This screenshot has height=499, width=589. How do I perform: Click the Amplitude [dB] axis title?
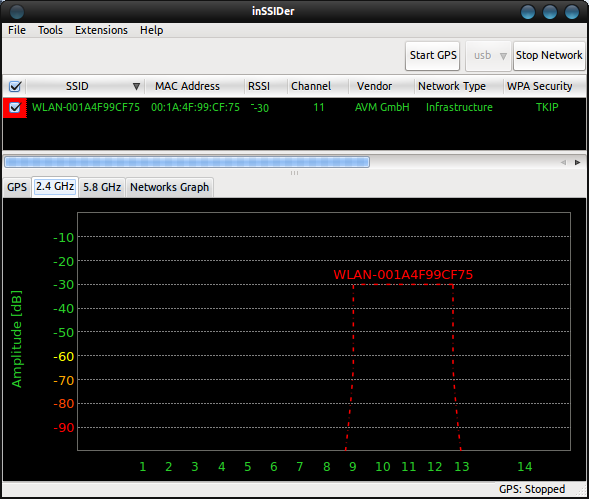coord(17,339)
